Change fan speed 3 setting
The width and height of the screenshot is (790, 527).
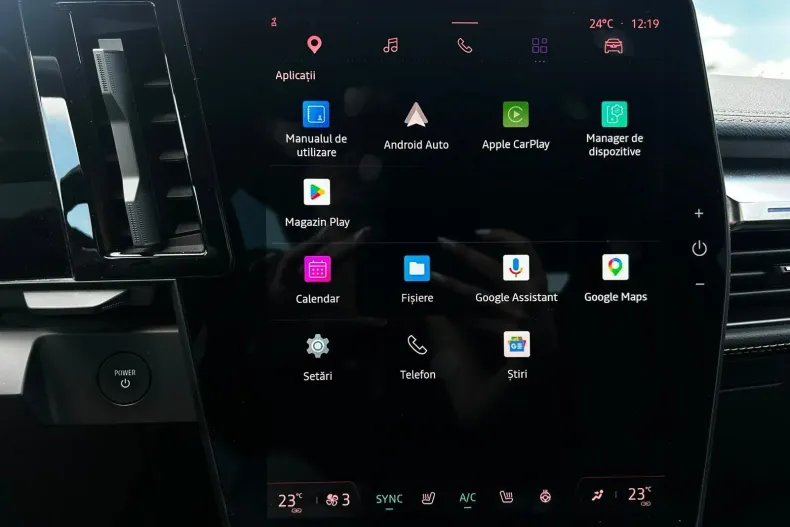pyautogui.click(x=338, y=500)
